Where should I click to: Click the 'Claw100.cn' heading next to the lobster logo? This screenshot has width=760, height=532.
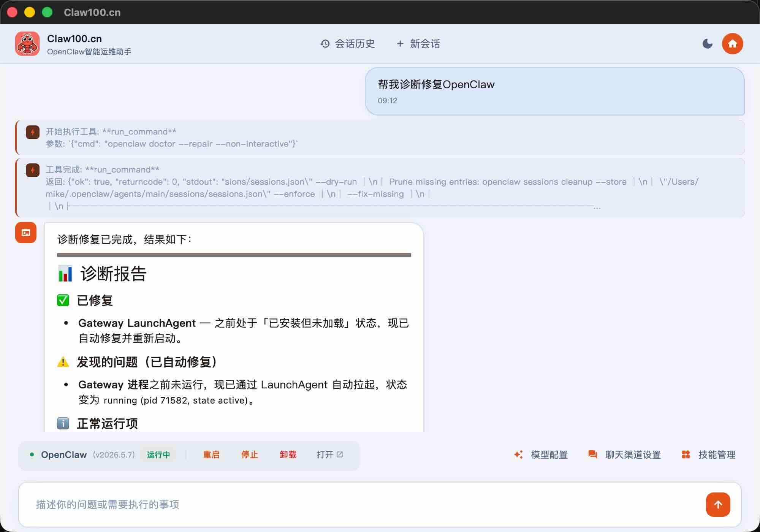pyautogui.click(x=74, y=39)
